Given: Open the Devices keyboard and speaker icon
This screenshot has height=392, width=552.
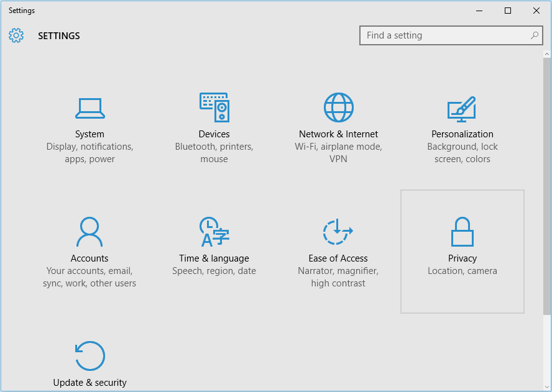Looking at the screenshot, I should [x=214, y=107].
